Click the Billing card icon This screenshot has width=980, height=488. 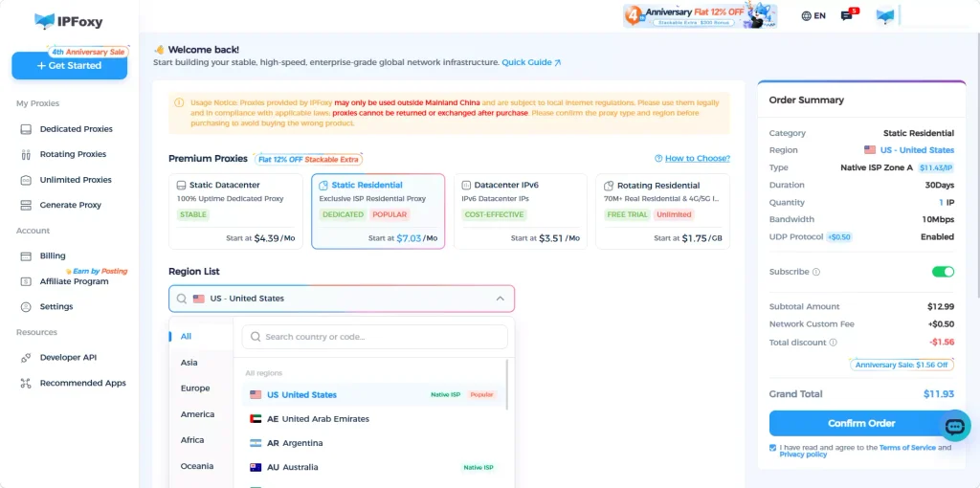coord(26,256)
